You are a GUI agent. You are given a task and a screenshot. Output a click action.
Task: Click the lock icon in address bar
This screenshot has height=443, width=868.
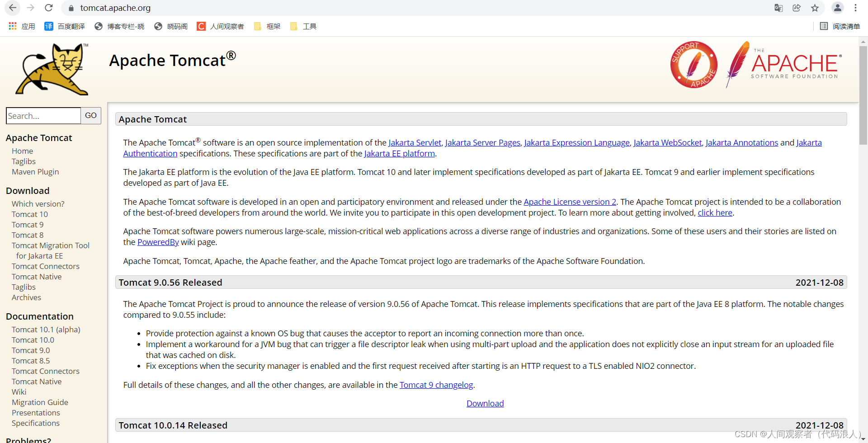point(71,8)
